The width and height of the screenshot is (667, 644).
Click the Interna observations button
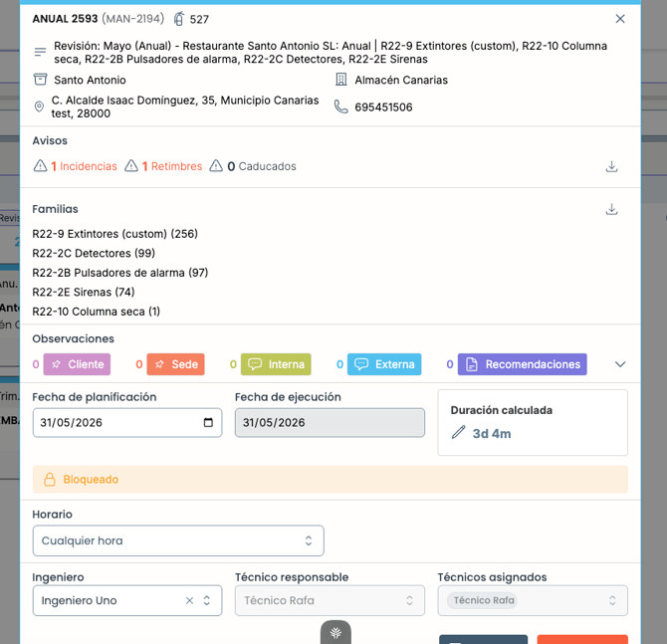[x=276, y=364]
